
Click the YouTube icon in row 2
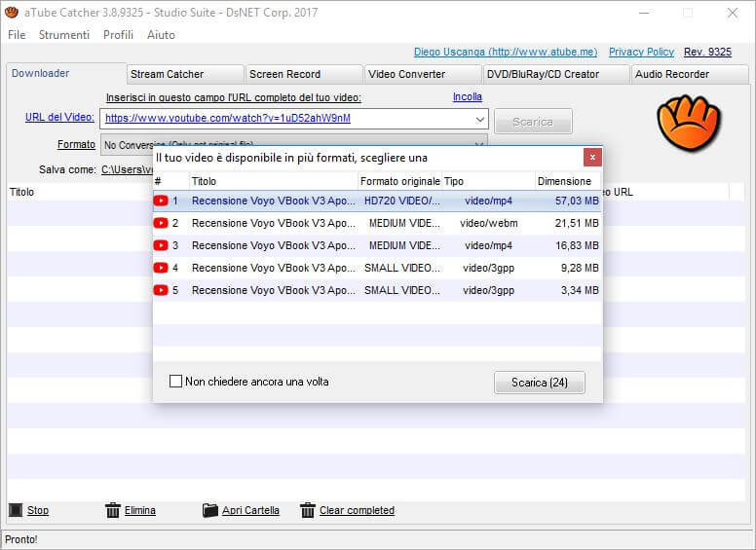click(x=161, y=223)
